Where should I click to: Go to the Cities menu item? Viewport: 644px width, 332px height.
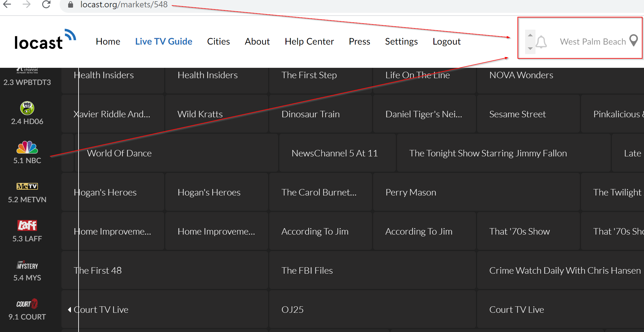click(218, 42)
